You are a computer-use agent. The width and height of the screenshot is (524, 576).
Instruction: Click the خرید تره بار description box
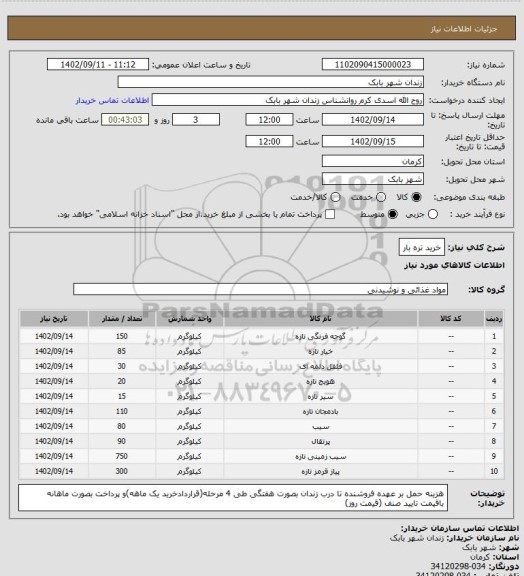pyautogui.click(x=422, y=248)
